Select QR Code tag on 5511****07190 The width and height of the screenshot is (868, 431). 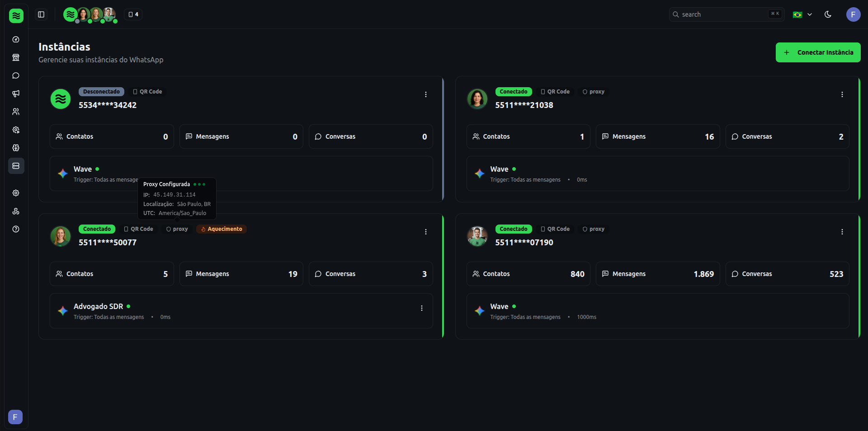coord(555,229)
